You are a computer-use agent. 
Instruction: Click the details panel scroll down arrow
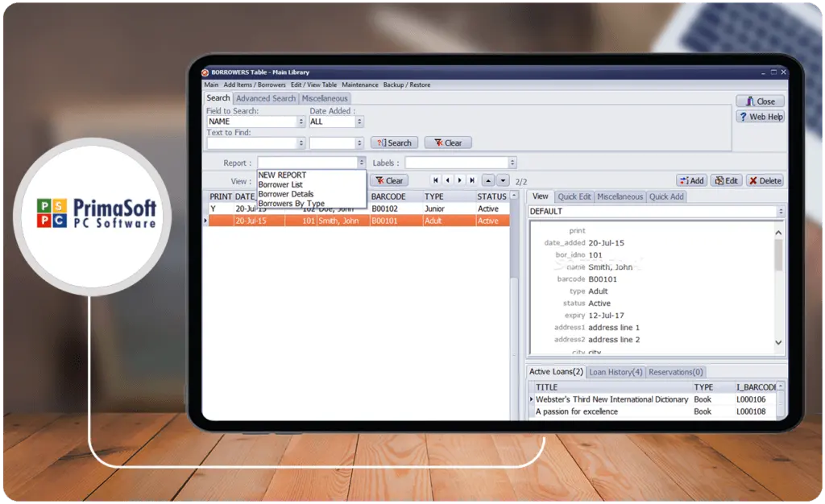click(x=779, y=343)
